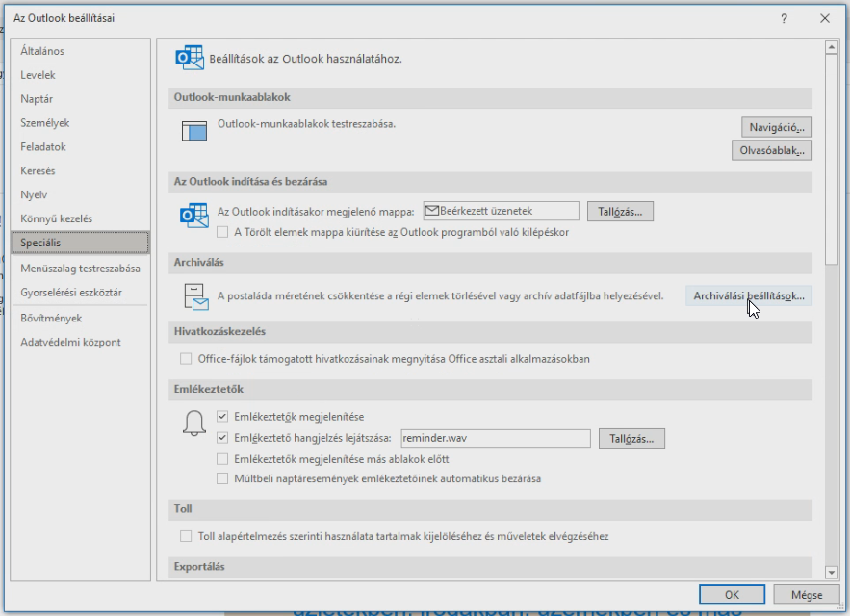Select Menüszalag testreszabása in sidebar
Screen dimensions: 850x616
80,269
